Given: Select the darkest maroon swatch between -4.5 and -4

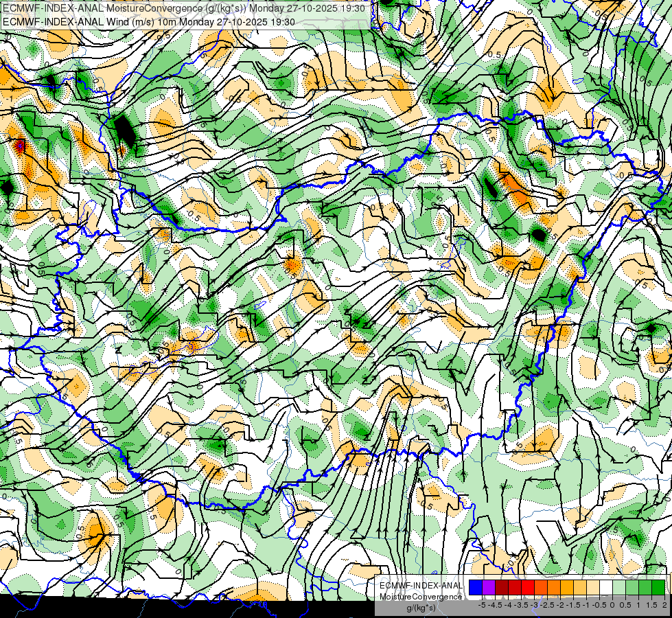Looking at the screenshot, I should [x=502, y=587].
